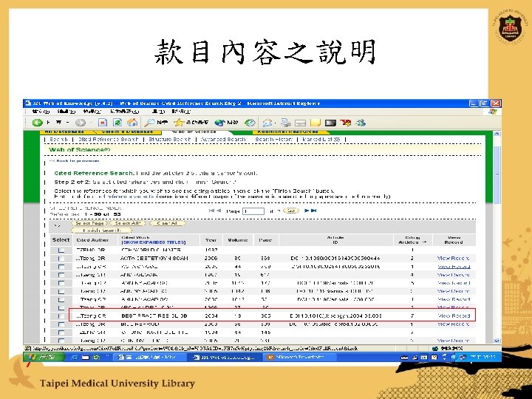
Task: Open the Search History link
Action: tap(274, 140)
